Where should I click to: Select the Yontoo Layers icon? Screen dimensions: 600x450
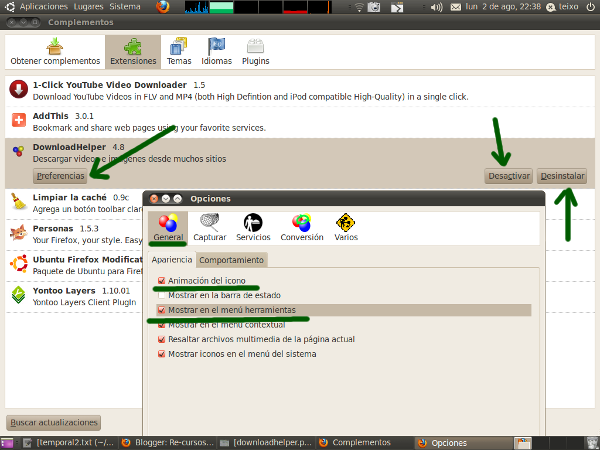(18, 295)
